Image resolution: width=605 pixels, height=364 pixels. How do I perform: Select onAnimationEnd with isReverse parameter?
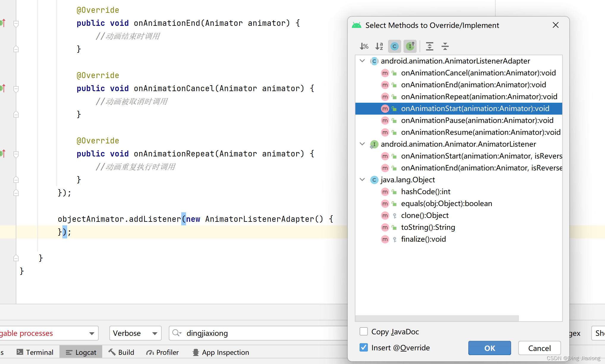459,168
